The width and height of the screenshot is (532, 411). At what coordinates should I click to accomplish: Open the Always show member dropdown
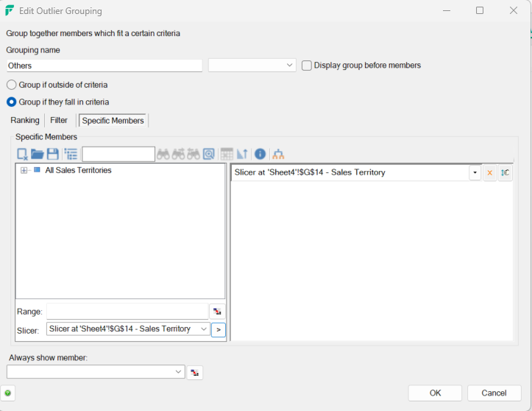(179, 372)
